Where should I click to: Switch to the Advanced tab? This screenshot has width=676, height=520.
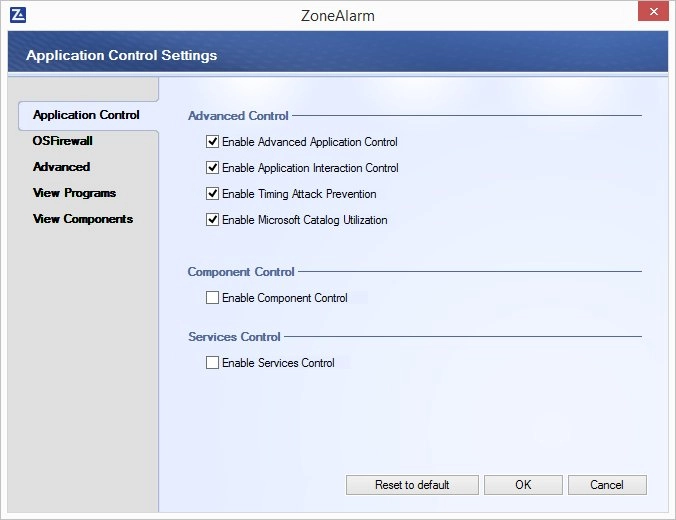click(62, 167)
